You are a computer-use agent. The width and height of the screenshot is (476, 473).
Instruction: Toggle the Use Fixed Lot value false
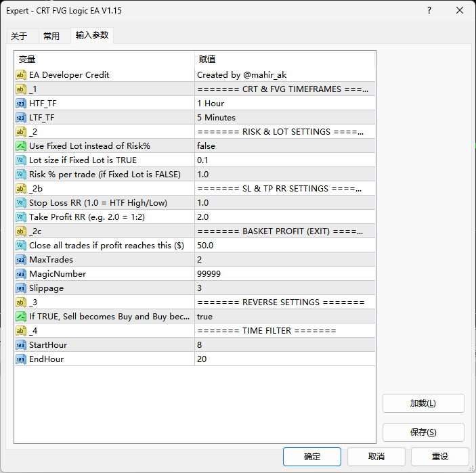[x=284, y=146]
